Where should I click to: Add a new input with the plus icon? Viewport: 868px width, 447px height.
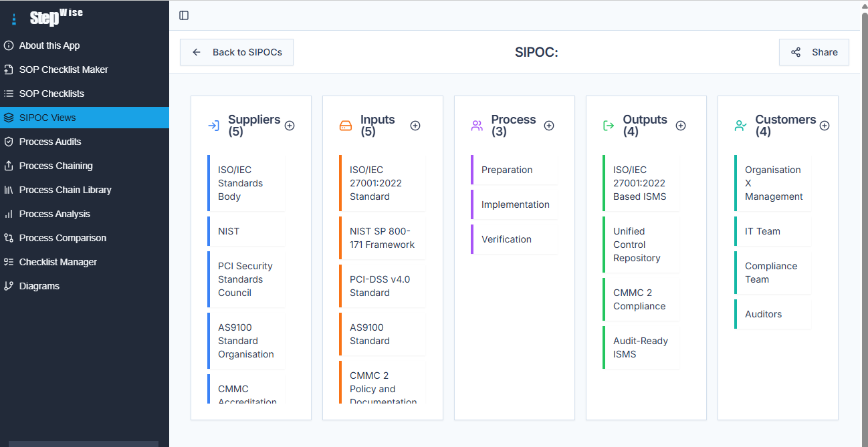pyautogui.click(x=415, y=125)
